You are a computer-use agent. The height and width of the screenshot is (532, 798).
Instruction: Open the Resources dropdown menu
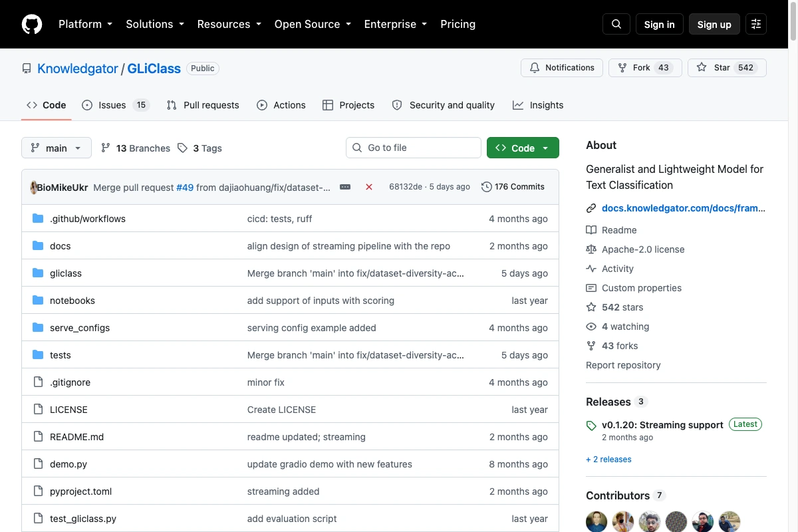coord(229,24)
